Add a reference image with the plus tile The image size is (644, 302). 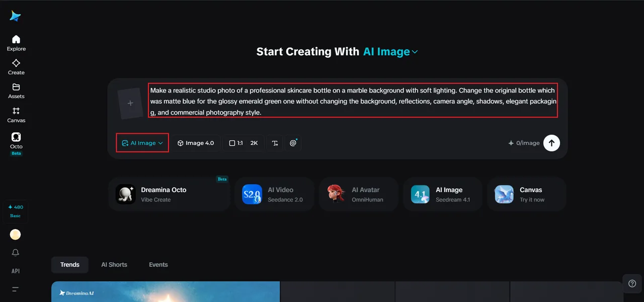130,103
